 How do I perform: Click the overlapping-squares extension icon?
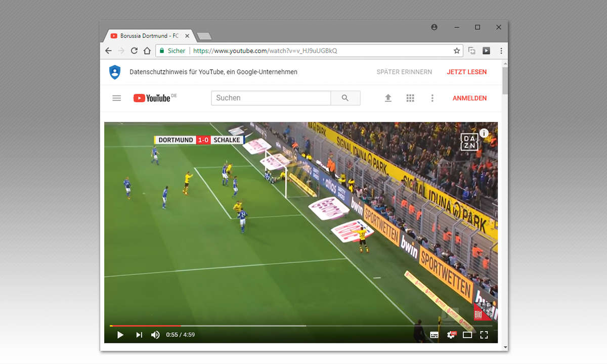[472, 51]
